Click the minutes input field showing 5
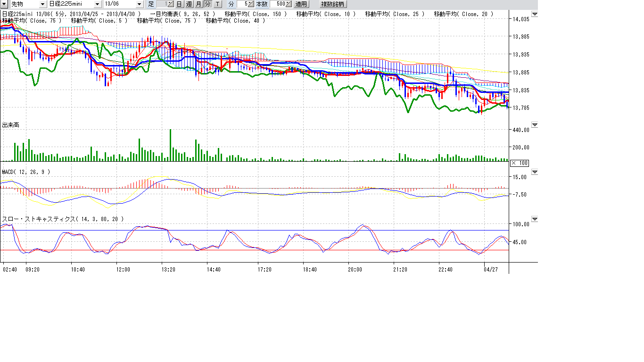The image size is (644, 362). [x=242, y=4]
